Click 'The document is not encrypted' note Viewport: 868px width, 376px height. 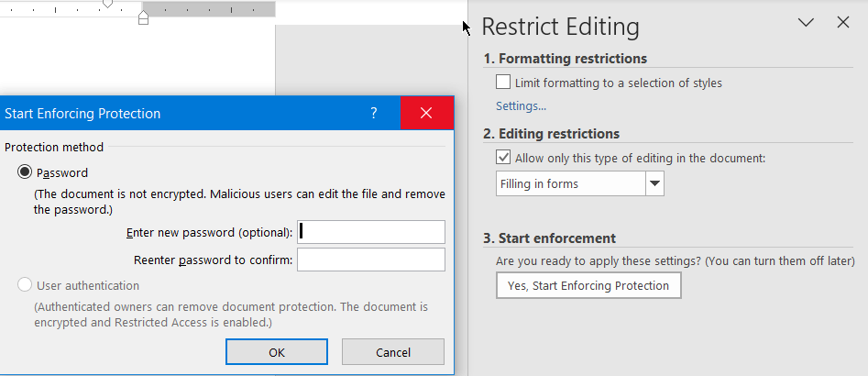click(240, 202)
